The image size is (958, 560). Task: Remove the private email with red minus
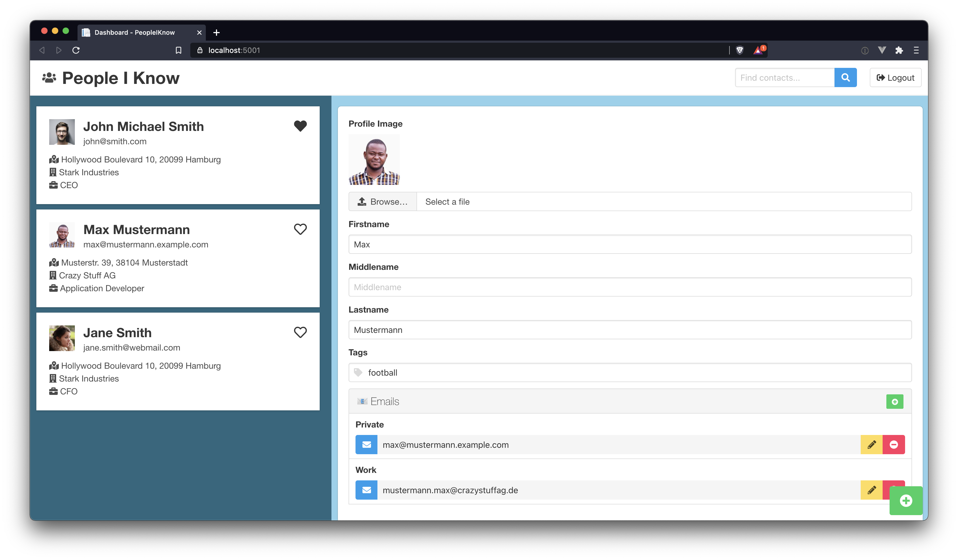[x=893, y=445]
